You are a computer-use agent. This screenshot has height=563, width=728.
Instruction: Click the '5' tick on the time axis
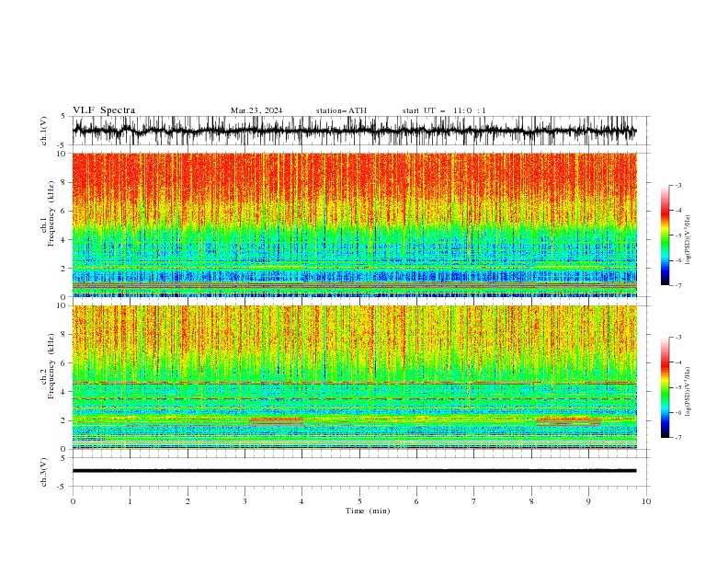coord(359,501)
